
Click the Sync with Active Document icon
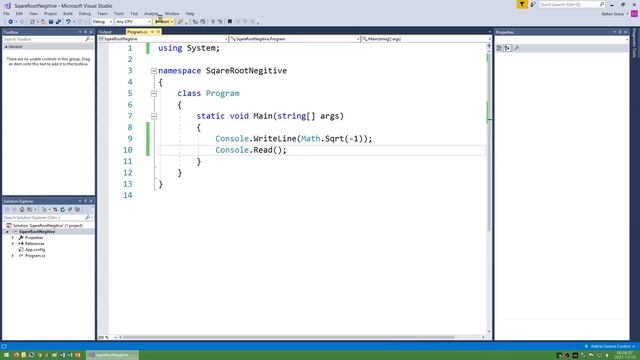pyautogui.click(x=55, y=209)
